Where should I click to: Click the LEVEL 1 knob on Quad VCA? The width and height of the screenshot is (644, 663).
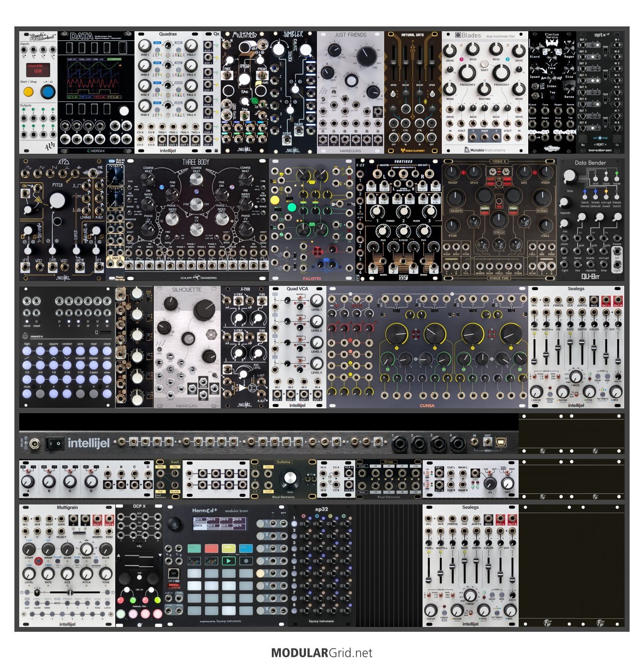click(x=316, y=300)
